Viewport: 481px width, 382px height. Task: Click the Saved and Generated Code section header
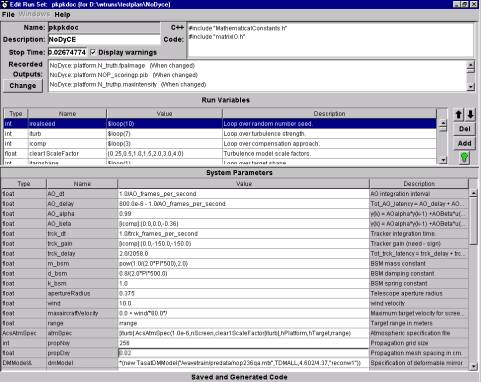pos(239,377)
